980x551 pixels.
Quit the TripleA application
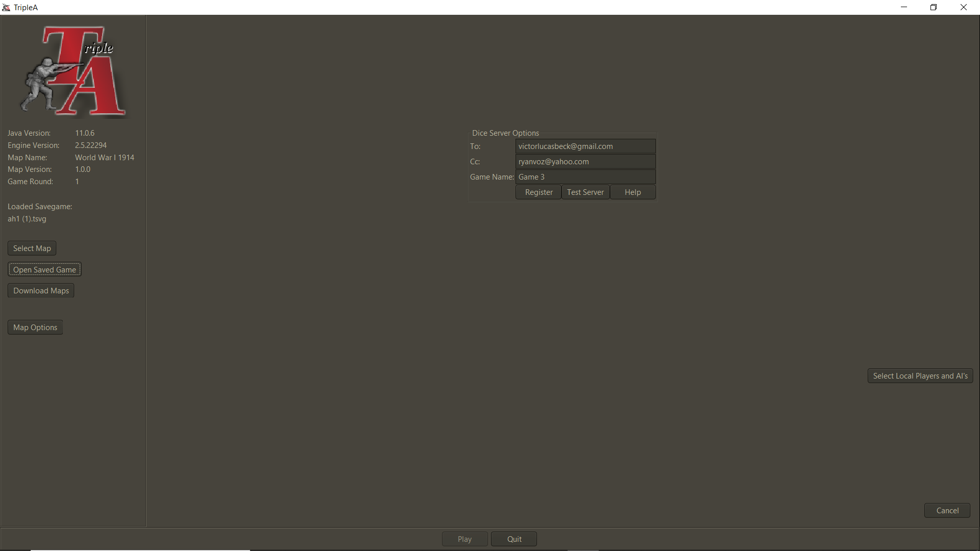click(x=513, y=539)
